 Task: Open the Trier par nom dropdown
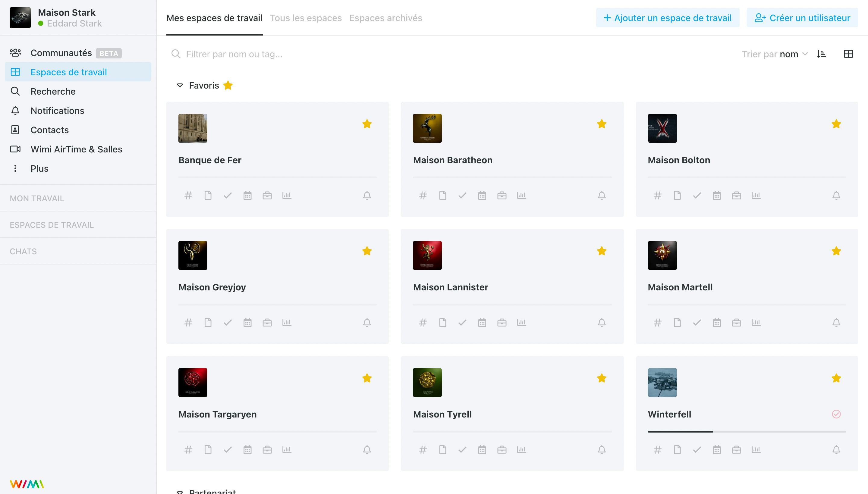pyautogui.click(x=774, y=54)
